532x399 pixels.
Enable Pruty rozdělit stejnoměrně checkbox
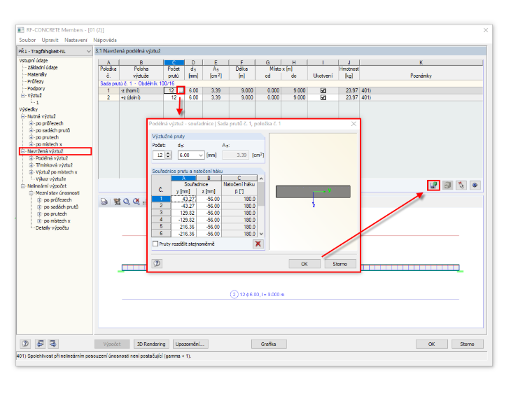[155, 244]
